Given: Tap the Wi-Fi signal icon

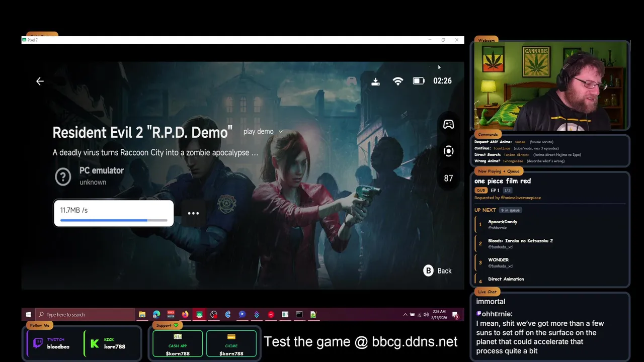Looking at the screenshot, I should 397,81.
